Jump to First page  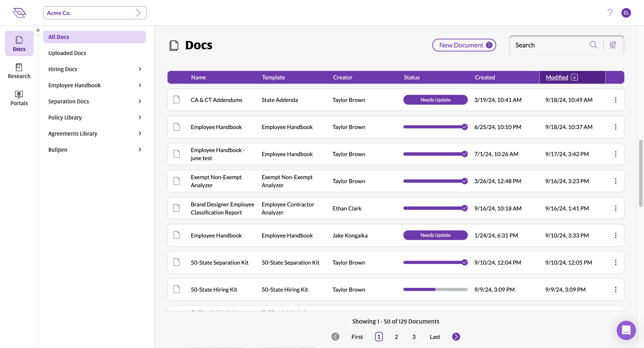(x=357, y=337)
